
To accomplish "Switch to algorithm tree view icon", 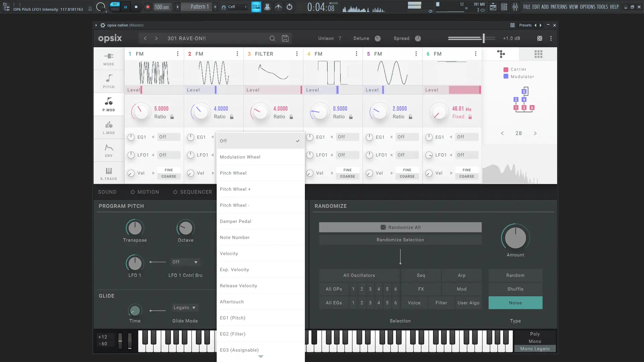I will [501, 54].
